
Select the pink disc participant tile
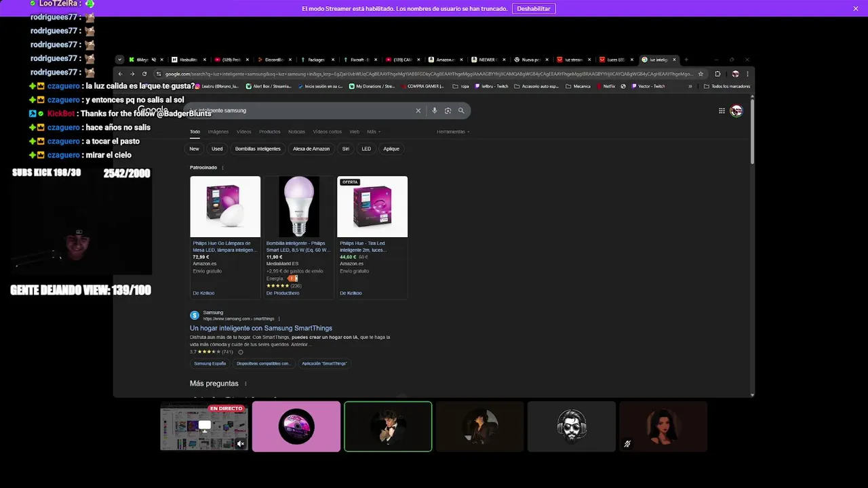pos(296,426)
